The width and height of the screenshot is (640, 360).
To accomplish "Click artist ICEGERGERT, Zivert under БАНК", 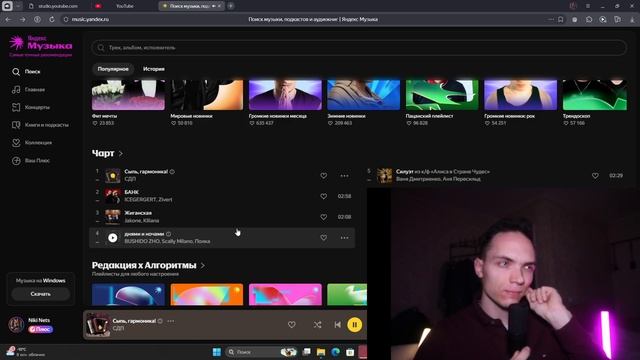I will (x=148, y=200).
